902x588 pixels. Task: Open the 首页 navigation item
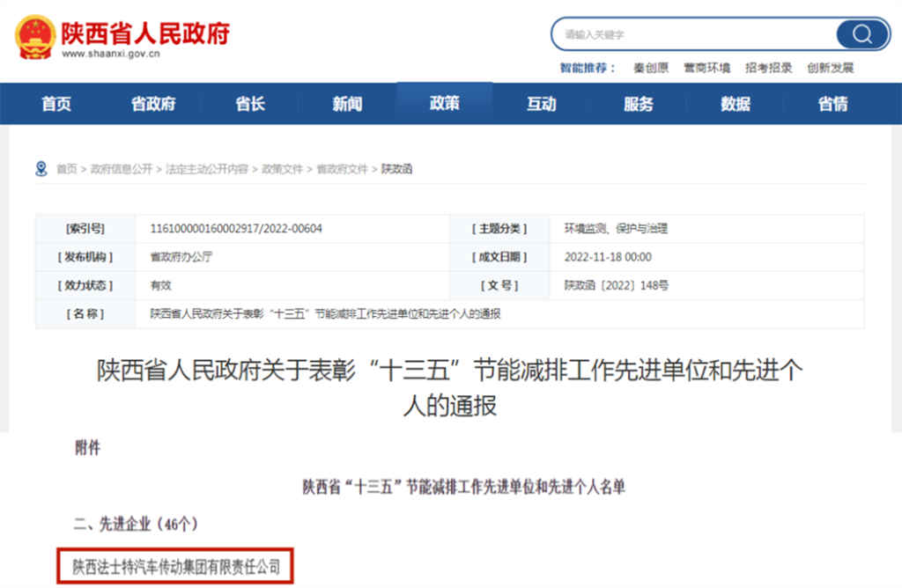click(55, 103)
